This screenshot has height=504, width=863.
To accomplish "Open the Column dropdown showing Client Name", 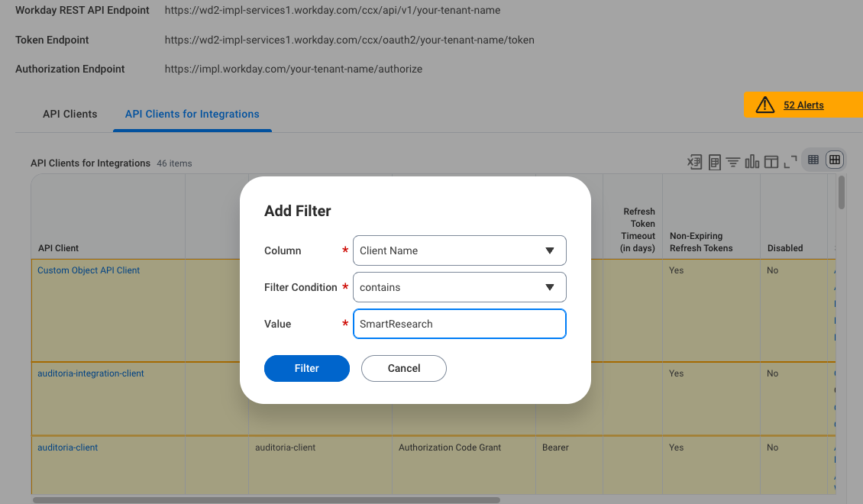I will pos(460,250).
